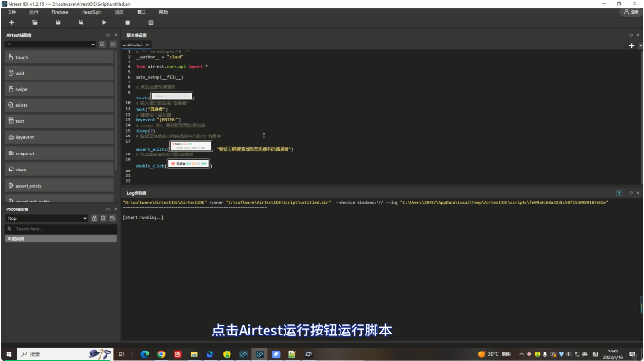
Task: Open File Explorer from the taskbar
Action: pyautogui.click(x=193, y=354)
